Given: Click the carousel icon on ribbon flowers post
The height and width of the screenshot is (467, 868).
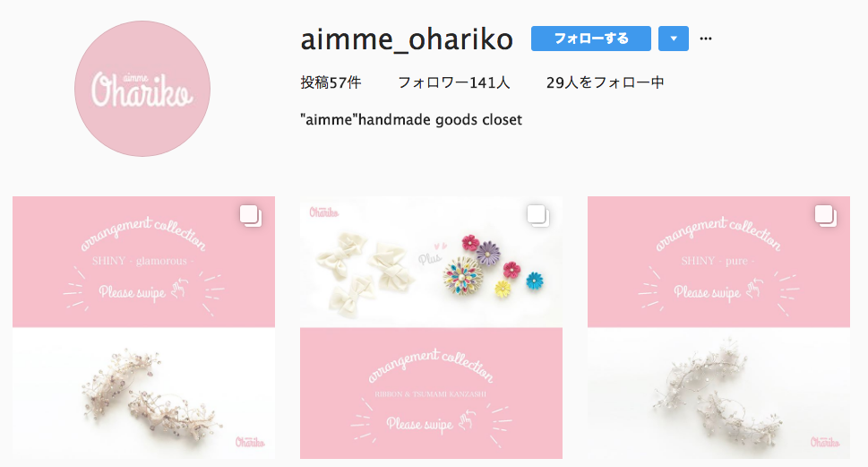Looking at the screenshot, I should click(x=538, y=216).
